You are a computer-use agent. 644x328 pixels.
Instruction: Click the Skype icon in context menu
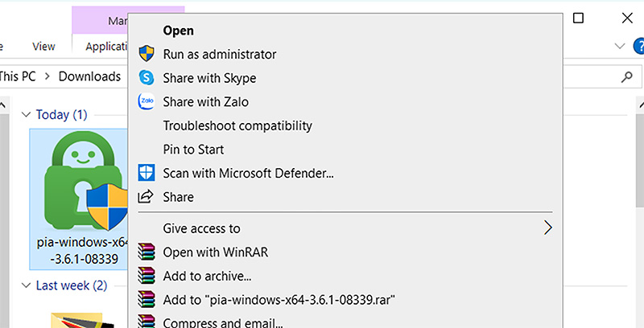click(x=147, y=77)
